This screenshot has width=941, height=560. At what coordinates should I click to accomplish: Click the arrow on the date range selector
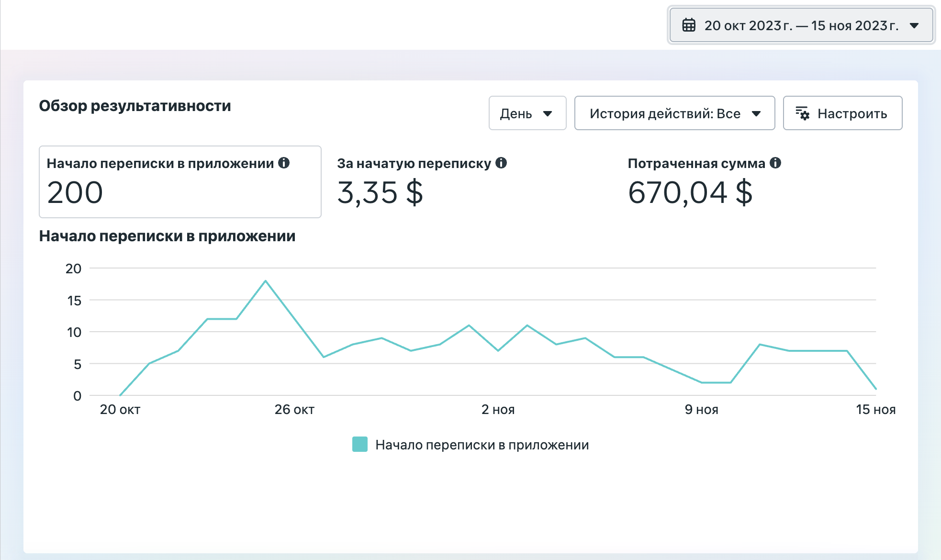914,25
